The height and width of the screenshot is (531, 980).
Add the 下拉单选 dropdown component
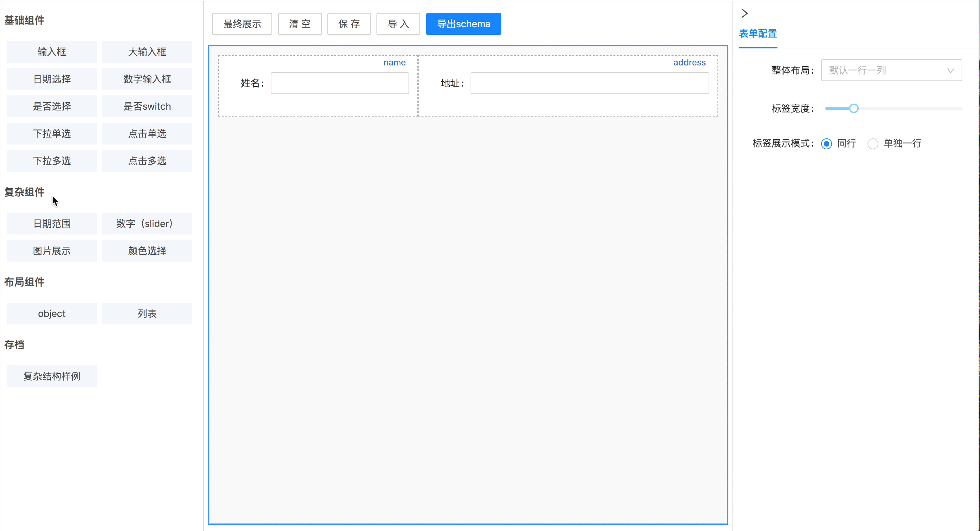point(52,134)
